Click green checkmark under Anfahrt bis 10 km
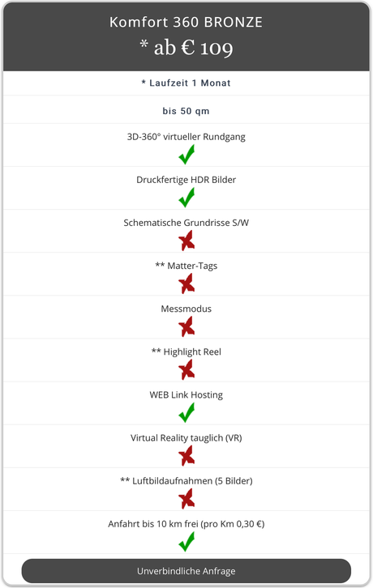This screenshot has height=588, width=373. [186, 542]
